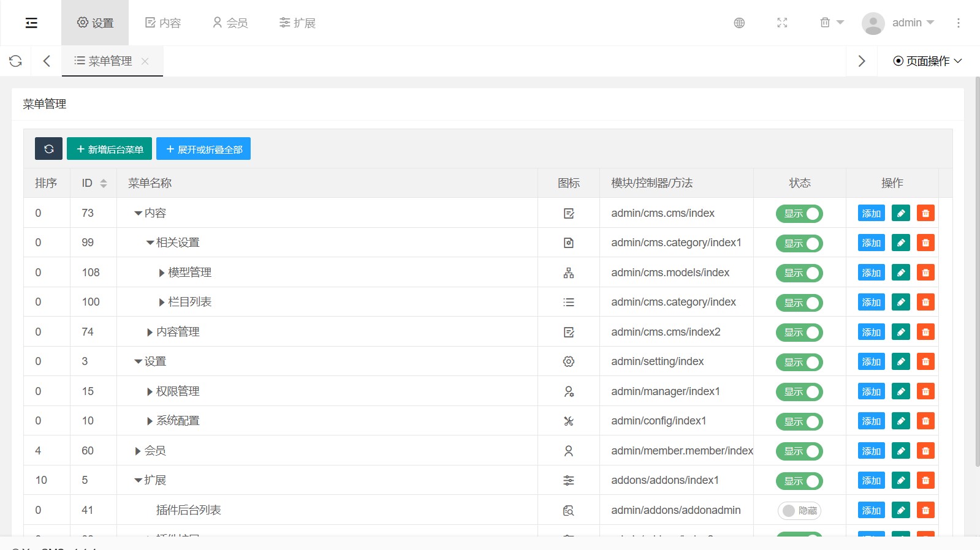The width and height of the screenshot is (980, 550).
Task: Expand the 内容管理 tree row
Action: coord(150,332)
